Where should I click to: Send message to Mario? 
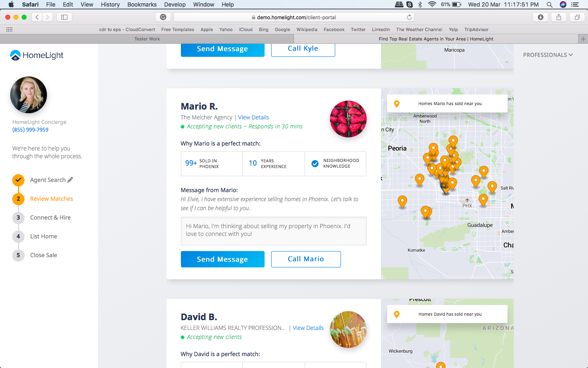pyautogui.click(x=223, y=259)
